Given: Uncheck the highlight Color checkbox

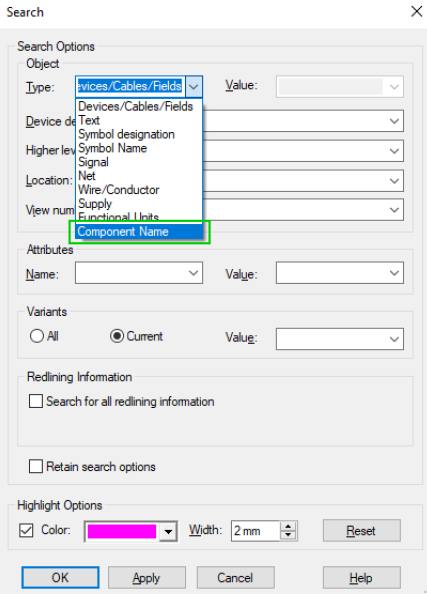Looking at the screenshot, I should [x=26, y=530].
